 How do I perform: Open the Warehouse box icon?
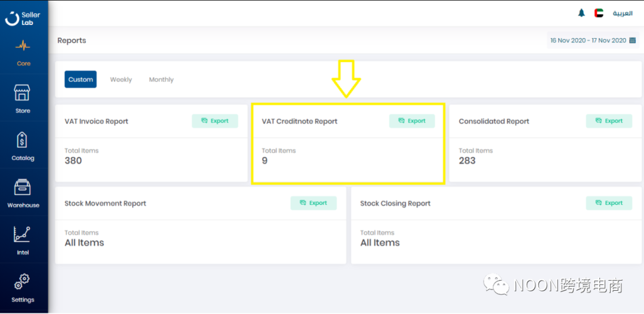(x=23, y=187)
